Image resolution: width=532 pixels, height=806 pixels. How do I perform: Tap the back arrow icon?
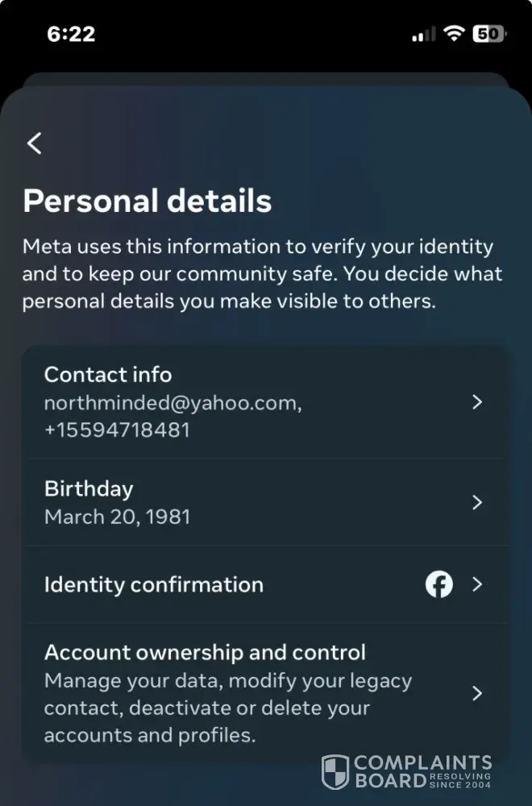coord(35,143)
